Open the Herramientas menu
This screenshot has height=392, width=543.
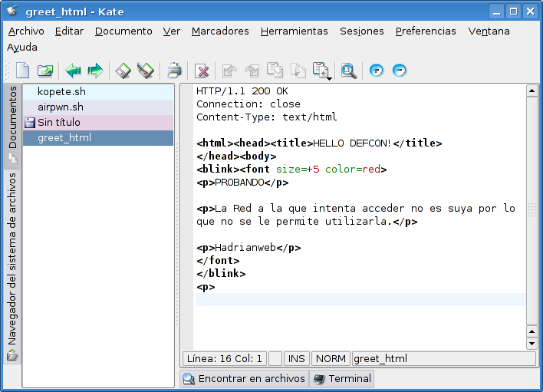coord(294,31)
